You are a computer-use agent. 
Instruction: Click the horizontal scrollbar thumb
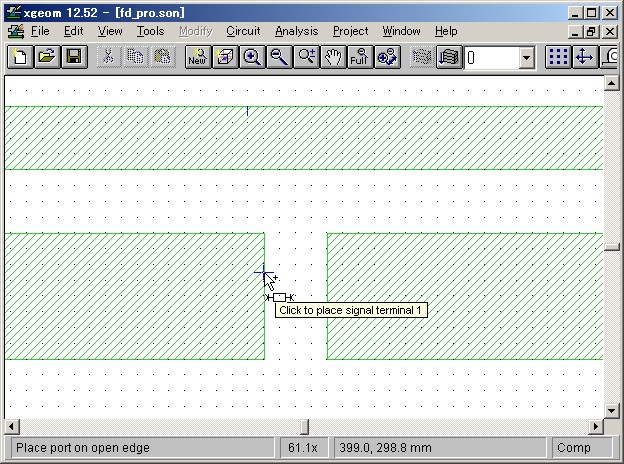(304, 427)
